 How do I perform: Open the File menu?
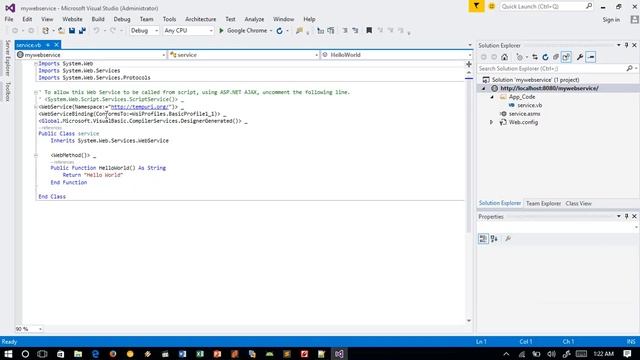pos(9,19)
